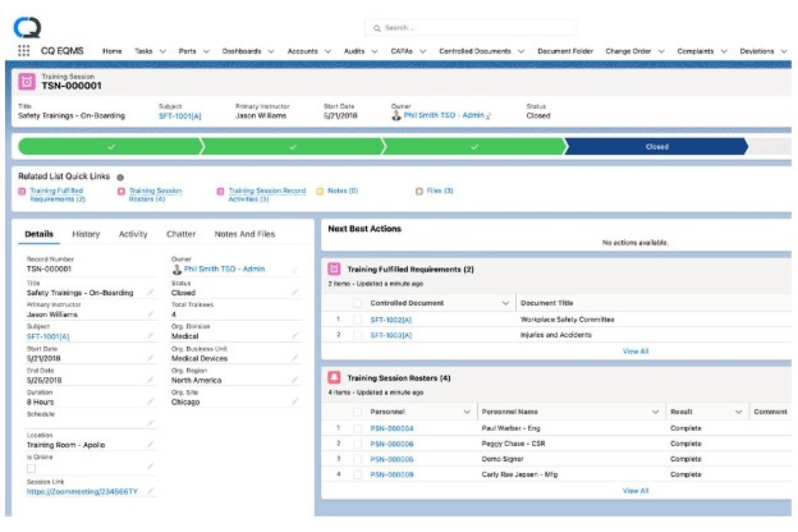Image resolution: width=798 pixels, height=532 pixels.
Task: Check the select-all box in Fulfilled Requirements header
Action: (357, 303)
